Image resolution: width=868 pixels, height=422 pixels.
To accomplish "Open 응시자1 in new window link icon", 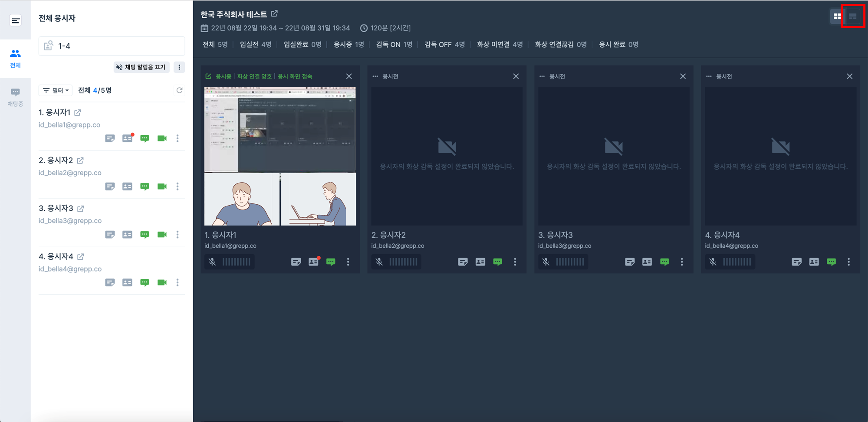I will pos(78,113).
